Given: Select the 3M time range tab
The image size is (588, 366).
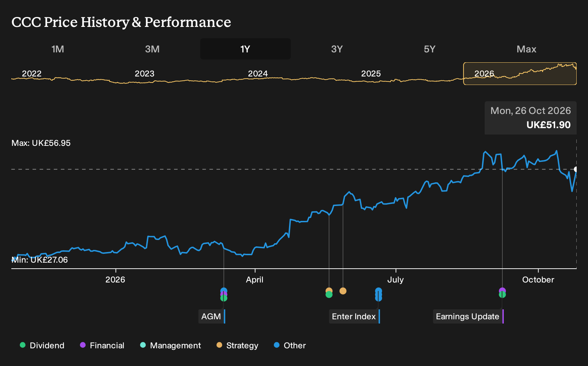Looking at the screenshot, I should click(152, 49).
